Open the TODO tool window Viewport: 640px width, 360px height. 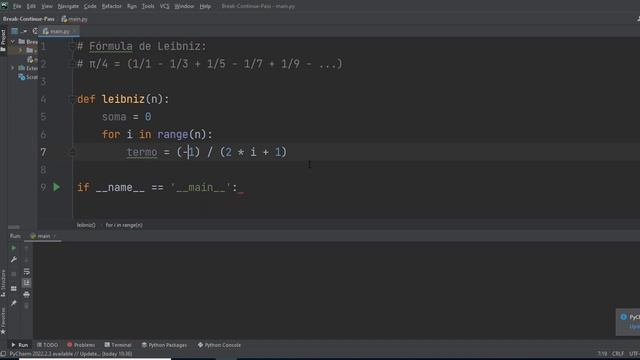click(x=47, y=345)
